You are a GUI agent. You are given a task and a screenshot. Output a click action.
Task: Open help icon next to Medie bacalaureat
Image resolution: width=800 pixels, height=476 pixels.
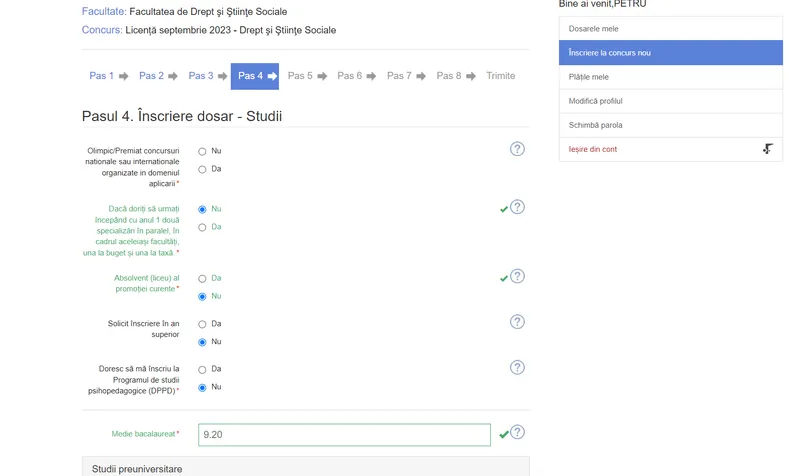point(517,433)
